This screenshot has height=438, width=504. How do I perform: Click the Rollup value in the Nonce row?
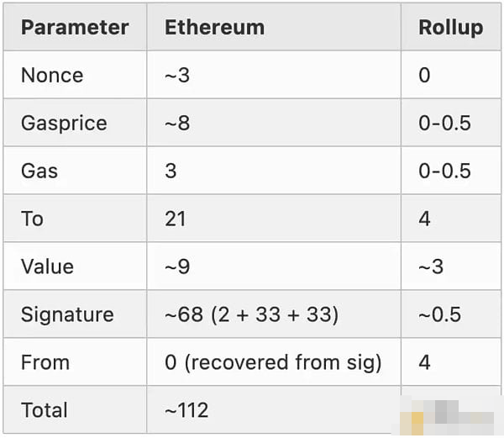[x=424, y=75]
